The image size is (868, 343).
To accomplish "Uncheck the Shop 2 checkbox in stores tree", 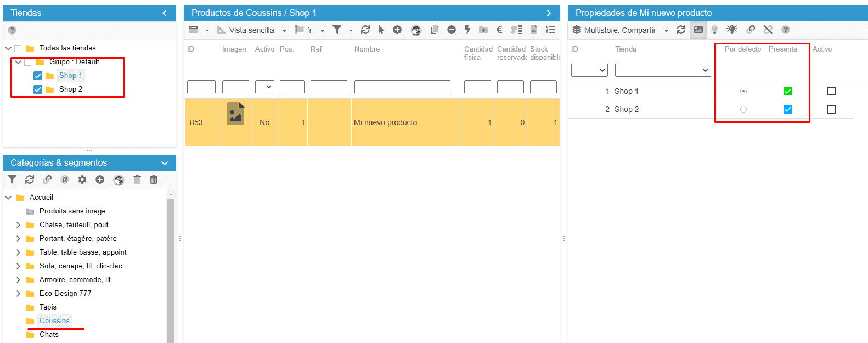I will pos(38,89).
